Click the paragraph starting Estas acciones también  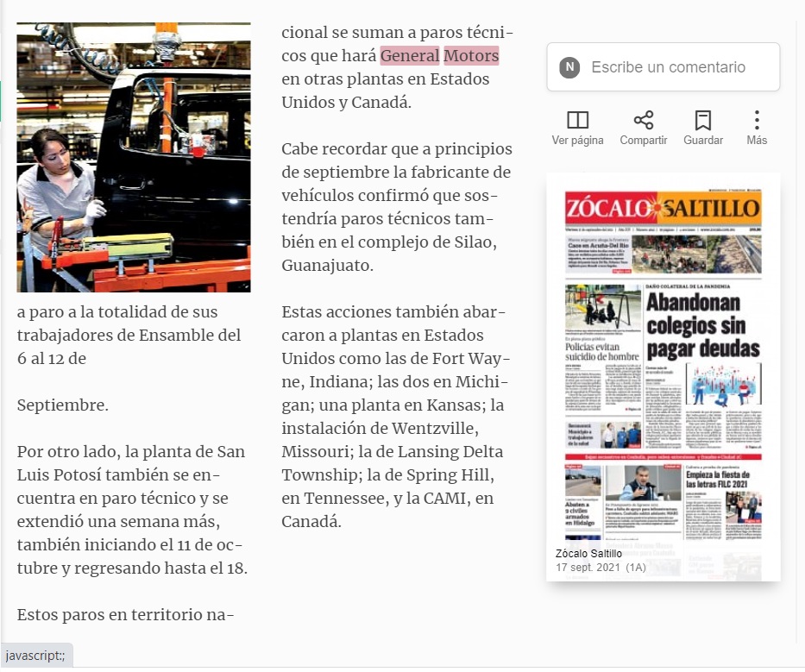pyautogui.click(x=395, y=417)
